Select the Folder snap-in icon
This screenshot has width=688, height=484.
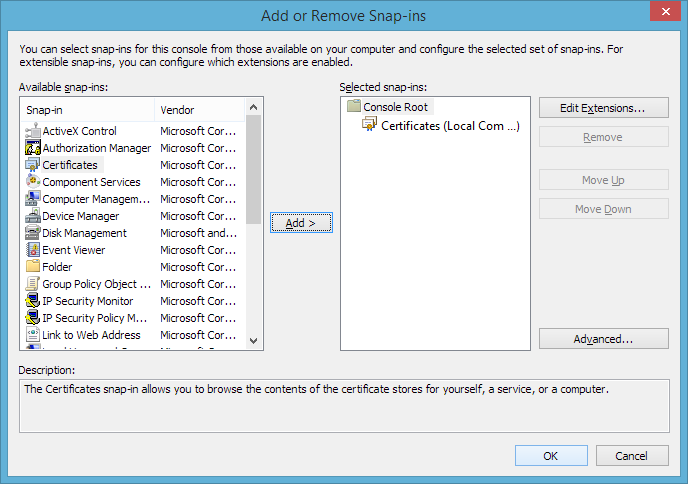[x=32, y=267]
